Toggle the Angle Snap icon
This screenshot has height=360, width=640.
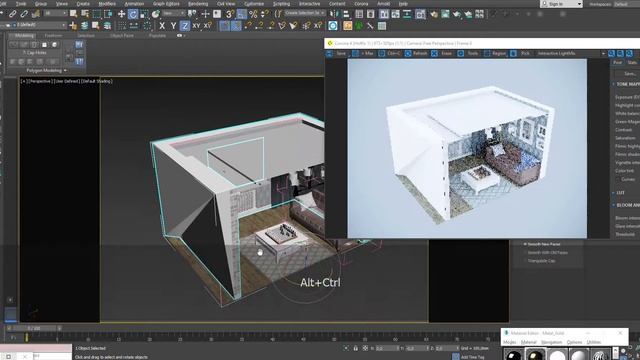coord(242,14)
